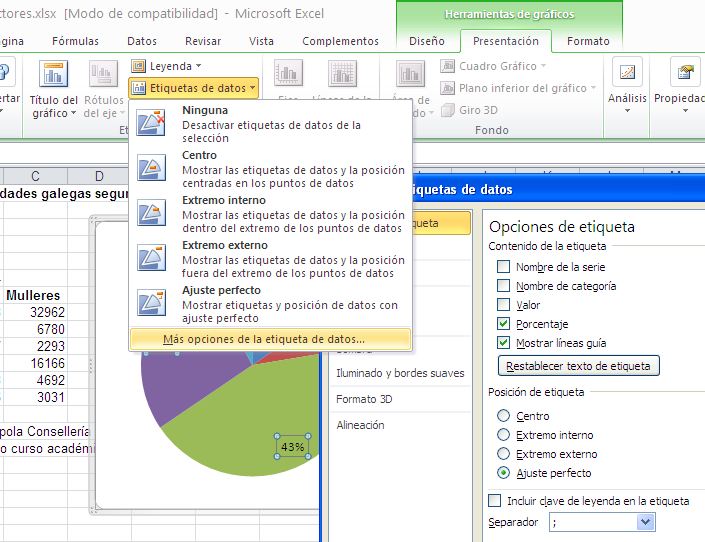
Task: Click the Propiedades ribbon icon
Action: point(685,75)
